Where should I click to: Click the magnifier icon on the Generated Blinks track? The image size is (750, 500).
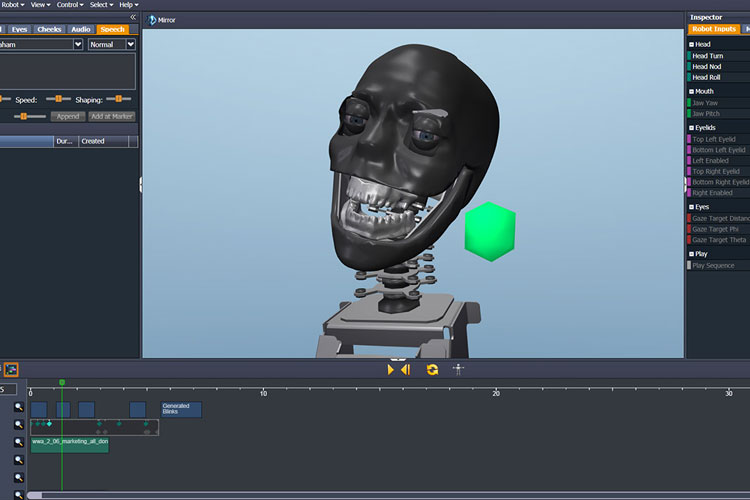click(18, 408)
